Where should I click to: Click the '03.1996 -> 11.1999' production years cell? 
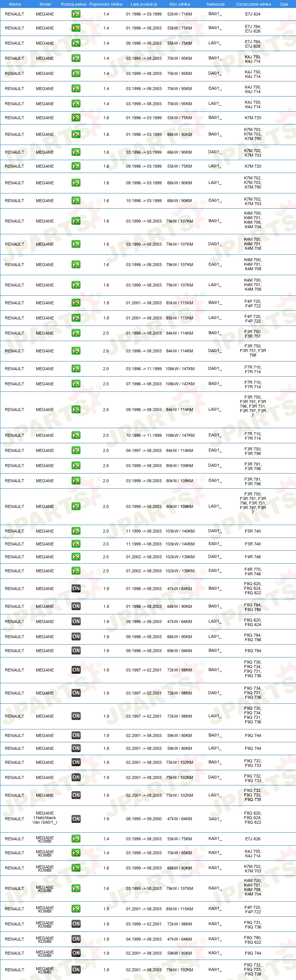point(144,369)
